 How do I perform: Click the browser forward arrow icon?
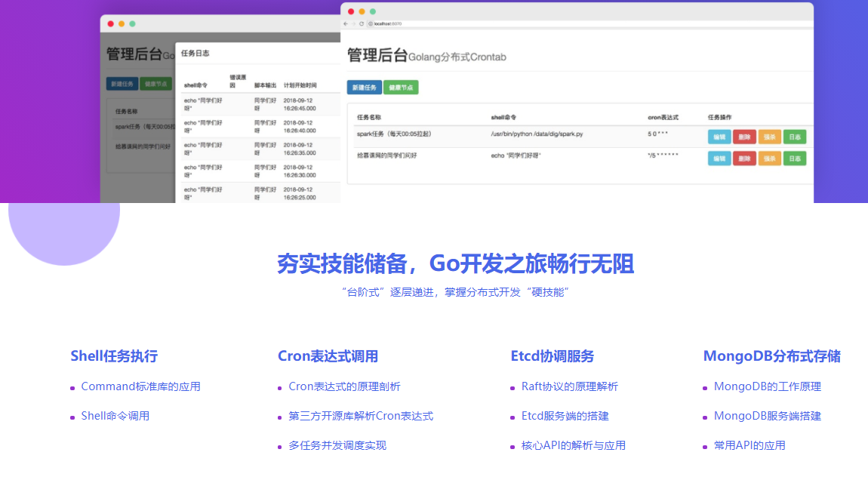click(x=353, y=24)
